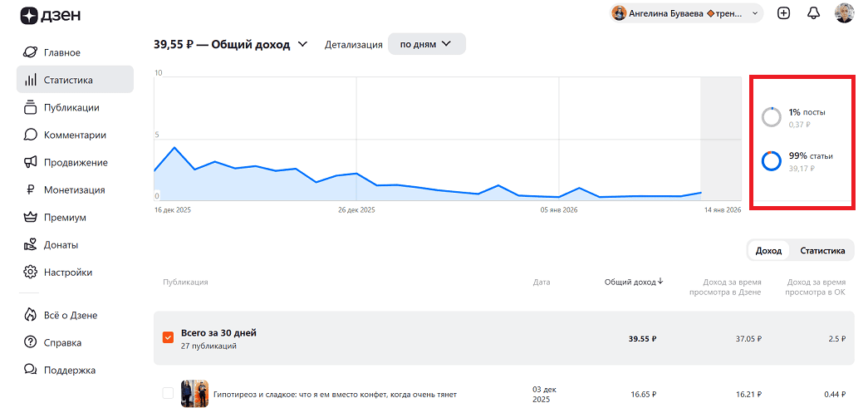Screen dimensions: 868x408
Task: Check the Гипотиреоз и сладкое article checkbox
Action: (x=169, y=393)
